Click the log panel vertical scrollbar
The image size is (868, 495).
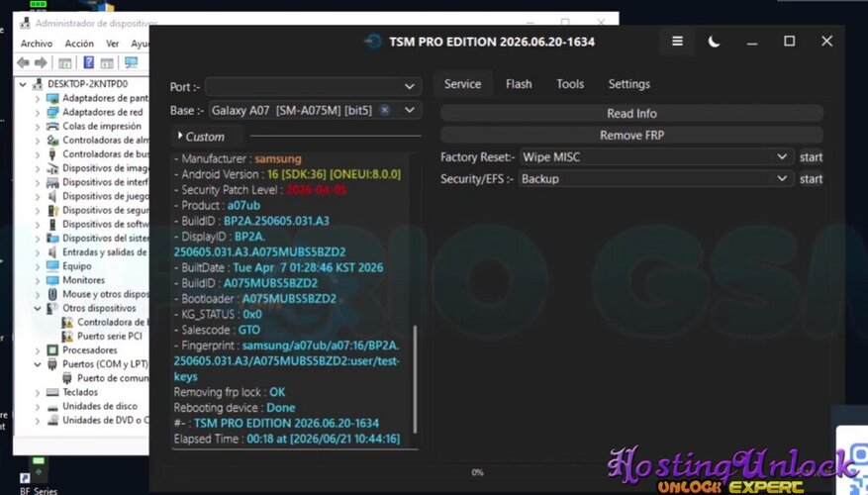[x=415, y=379]
